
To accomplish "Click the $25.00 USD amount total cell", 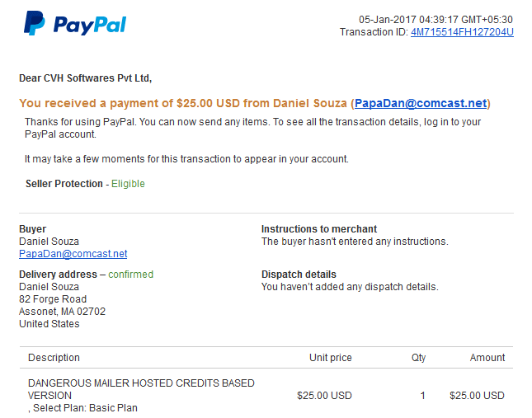I will coord(477,396).
